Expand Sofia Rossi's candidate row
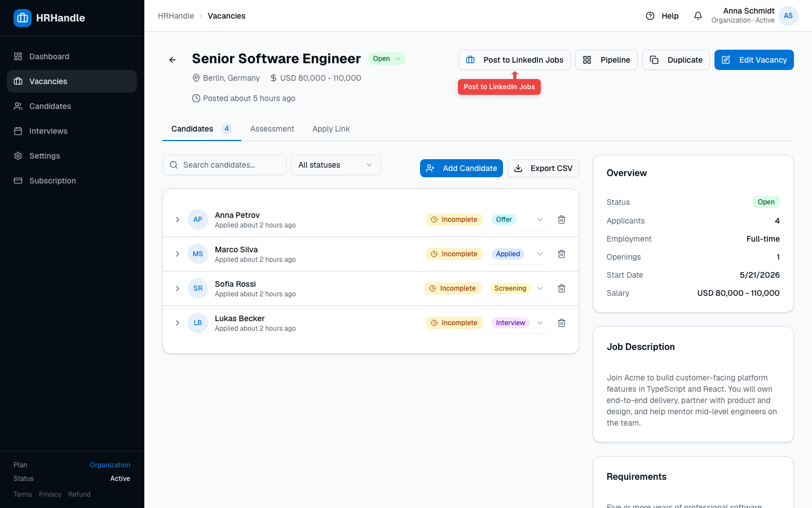The height and width of the screenshot is (508, 812). click(178, 288)
